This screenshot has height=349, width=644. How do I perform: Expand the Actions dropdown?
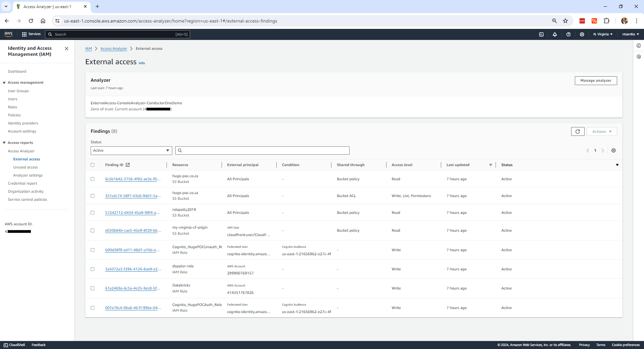[x=601, y=131]
